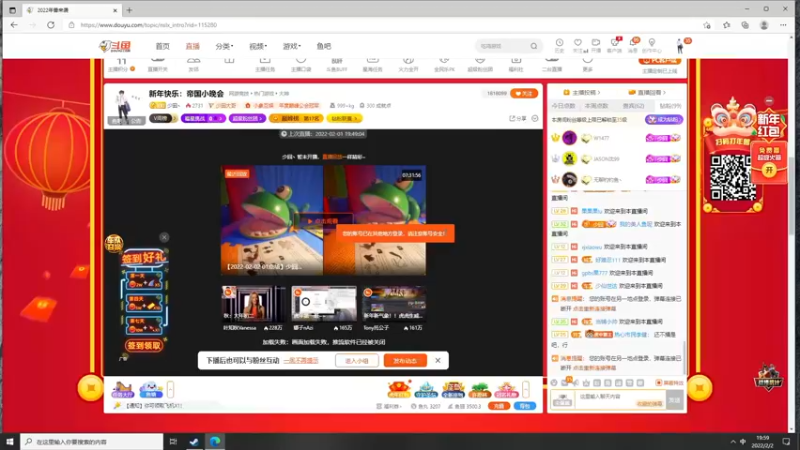
Task: Open the Tony recommended stream thumbnail
Action: pos(394,303)
